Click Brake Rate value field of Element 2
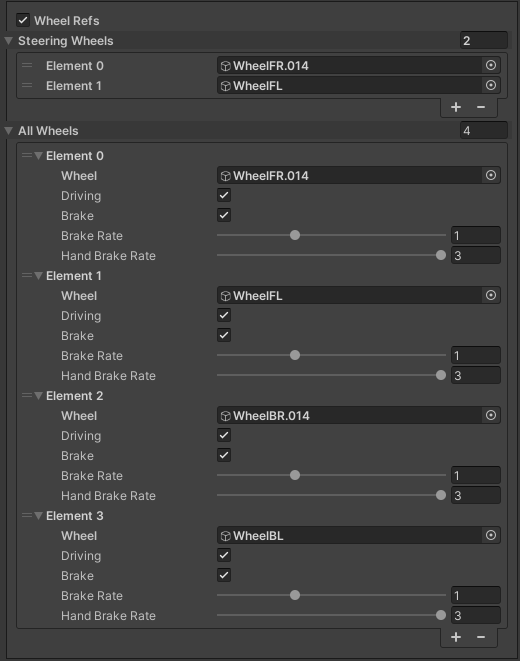 click(476, 476)
